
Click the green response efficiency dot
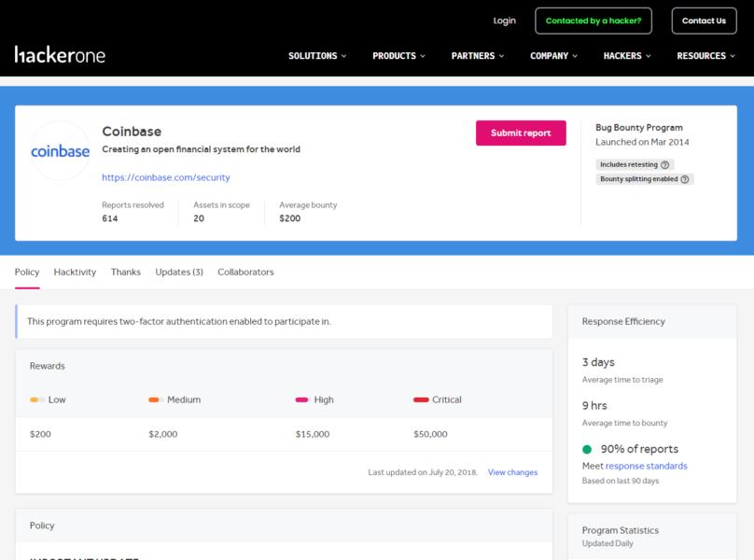(587, 449)
